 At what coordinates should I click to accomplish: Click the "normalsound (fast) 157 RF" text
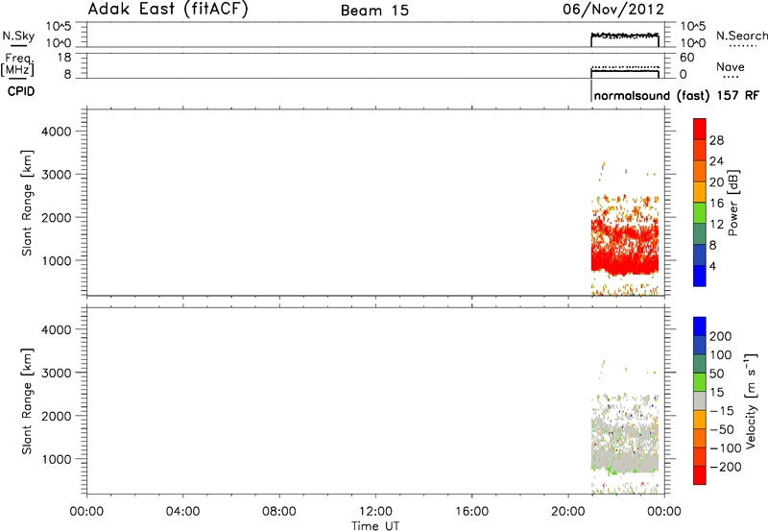[x=677, y=95]
